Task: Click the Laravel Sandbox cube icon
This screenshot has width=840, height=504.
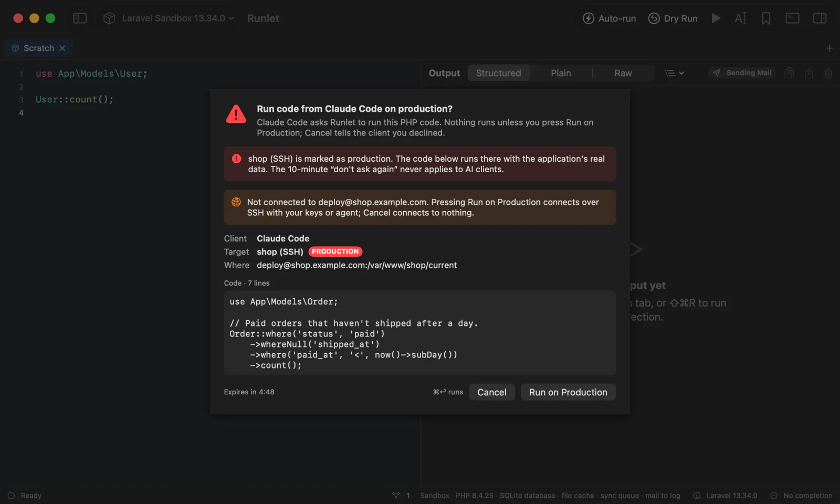Action: point(109,18)
